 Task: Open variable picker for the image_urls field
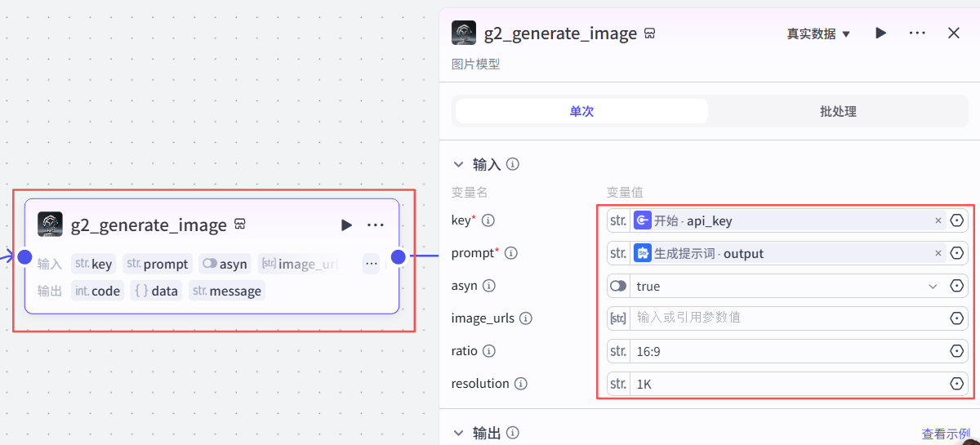957,318
